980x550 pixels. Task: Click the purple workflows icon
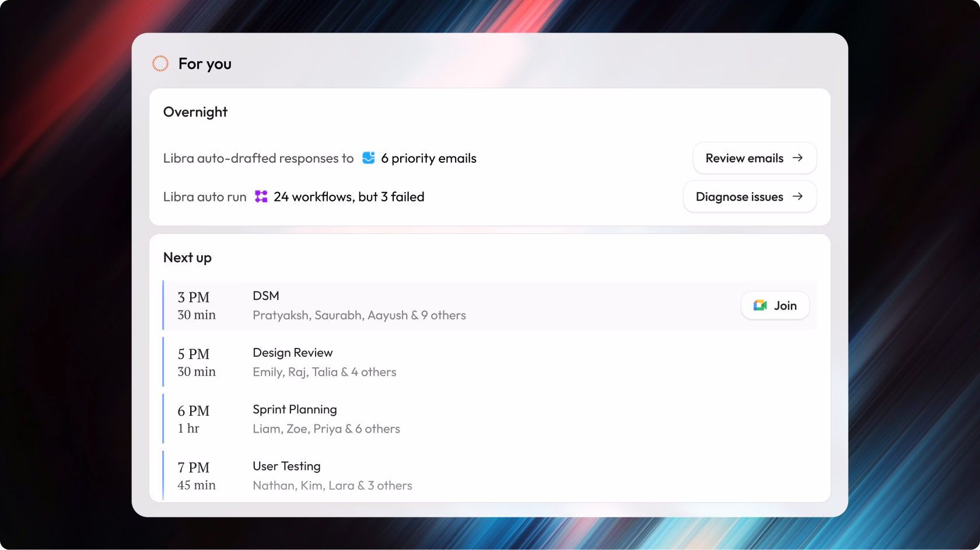pyautogui.click(x=261, y=197)
